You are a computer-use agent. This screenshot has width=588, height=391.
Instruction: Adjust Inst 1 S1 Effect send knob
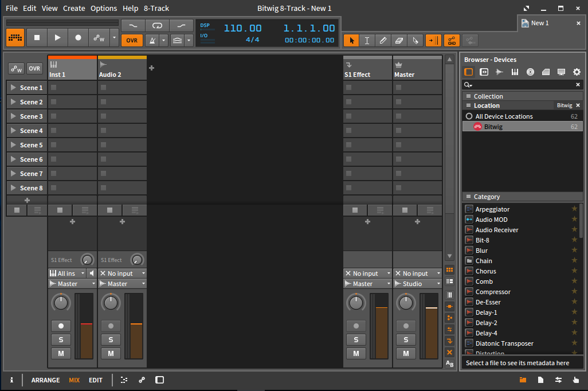[x=87, y=260]
